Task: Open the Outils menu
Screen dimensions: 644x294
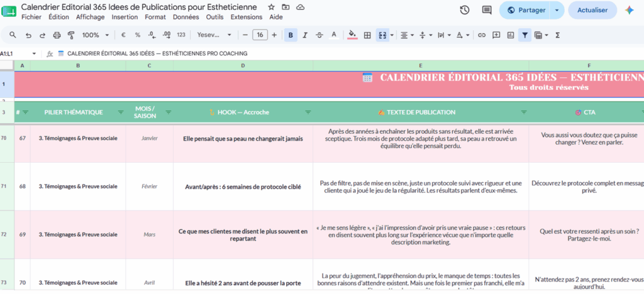Action: click(x=215, y=17)
